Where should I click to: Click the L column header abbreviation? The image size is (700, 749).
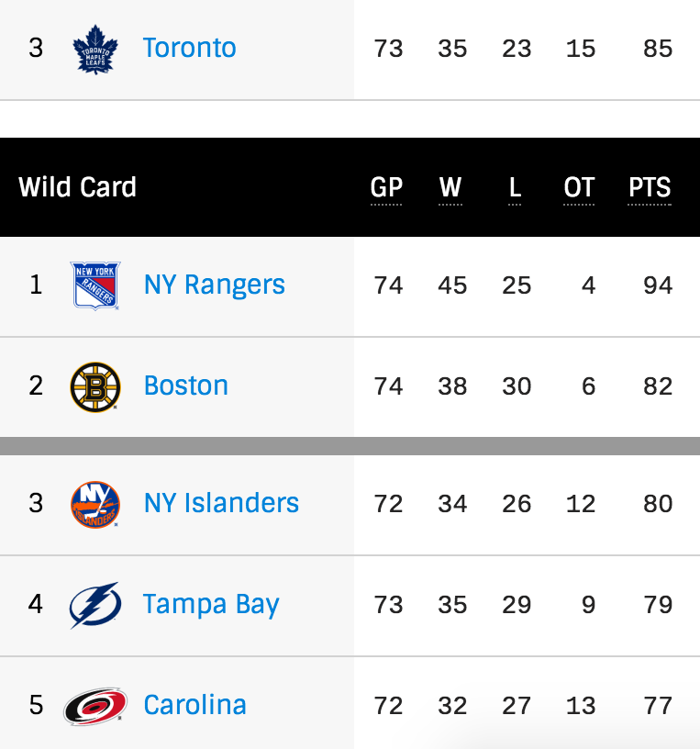[x=515, y=187]
